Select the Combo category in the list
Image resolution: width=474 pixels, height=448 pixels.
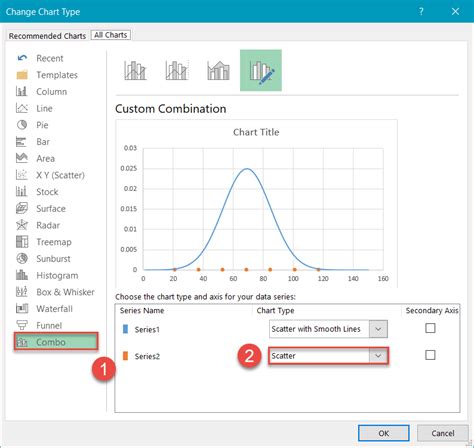click(x=56, y=342)
